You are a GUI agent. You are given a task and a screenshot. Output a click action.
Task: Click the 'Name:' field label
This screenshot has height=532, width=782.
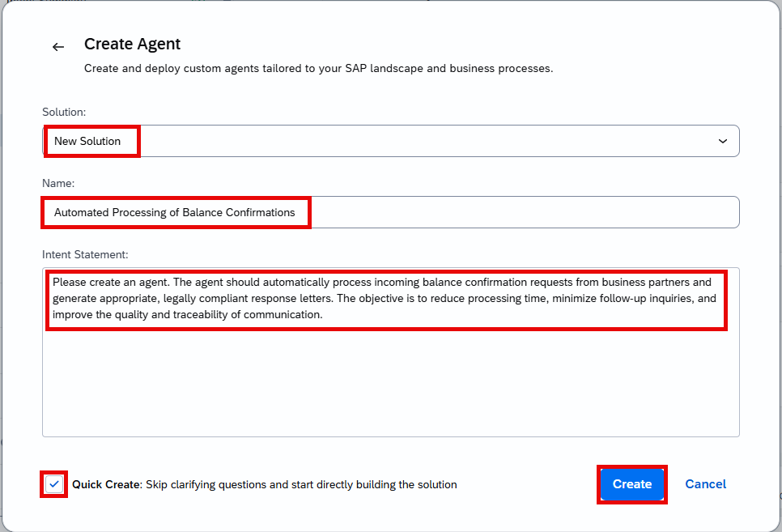[x=58, y=183]
